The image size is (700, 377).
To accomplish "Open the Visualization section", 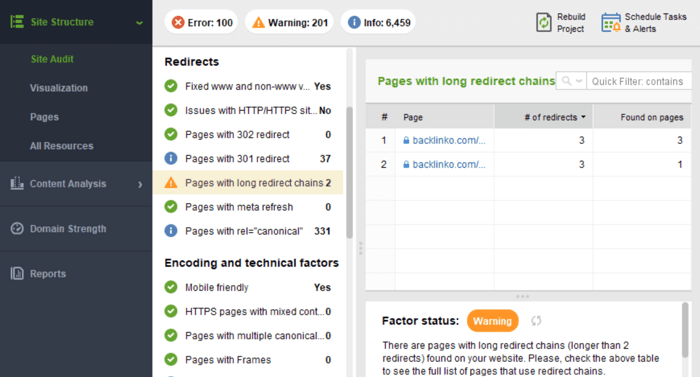I will (x=59, y=88).
